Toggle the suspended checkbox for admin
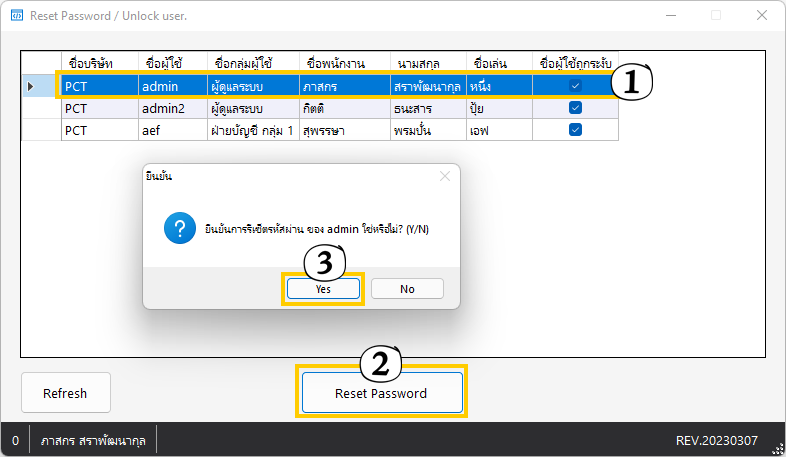Viewport: 786px width, 457px height. coord(575,86)
